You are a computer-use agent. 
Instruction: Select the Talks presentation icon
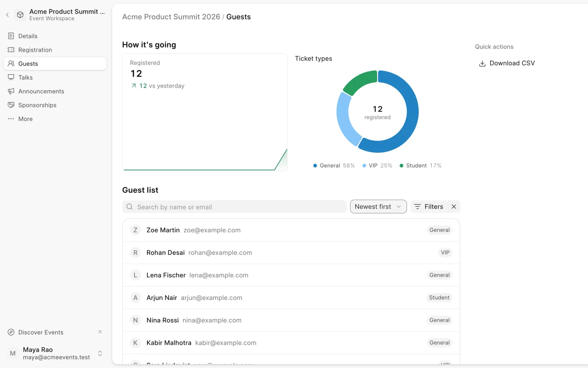click(x=11, y=77)
